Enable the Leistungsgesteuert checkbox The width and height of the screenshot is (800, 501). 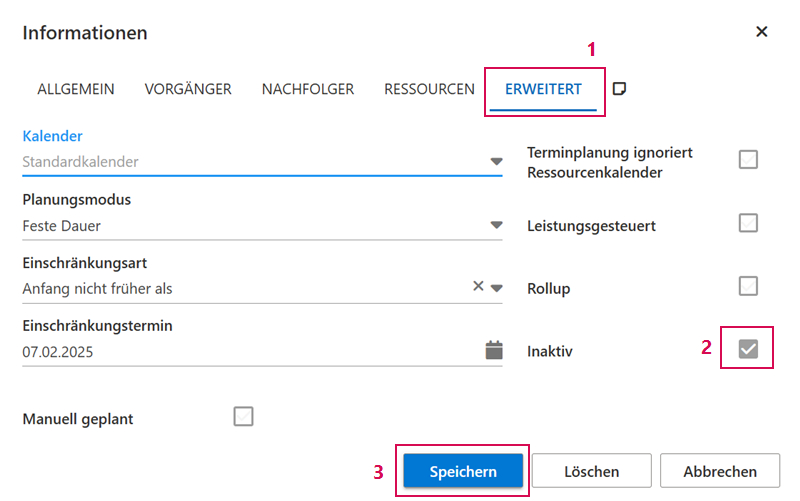[748, 223]
